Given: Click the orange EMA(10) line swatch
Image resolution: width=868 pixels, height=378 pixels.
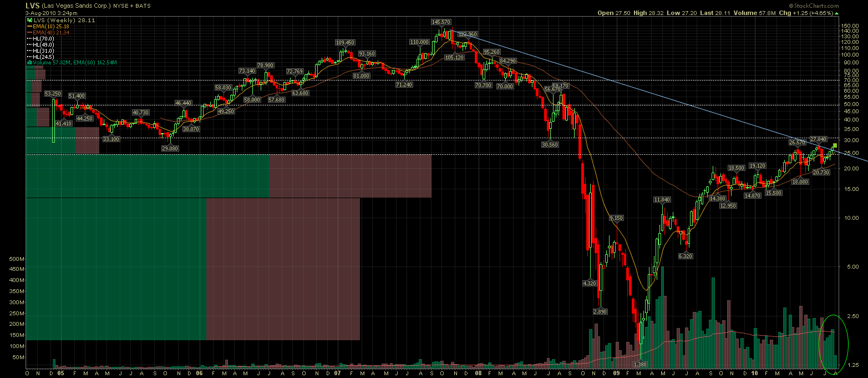Looking at the screenshot, I should click(x=29, y=26).
